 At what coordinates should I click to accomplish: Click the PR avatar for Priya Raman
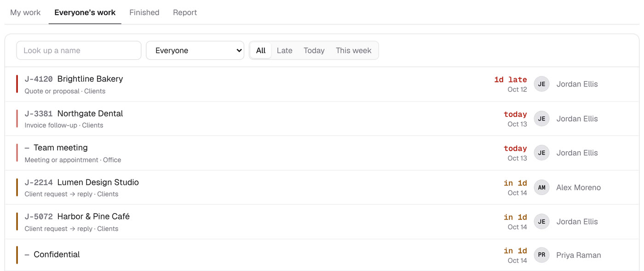(541, 255)
